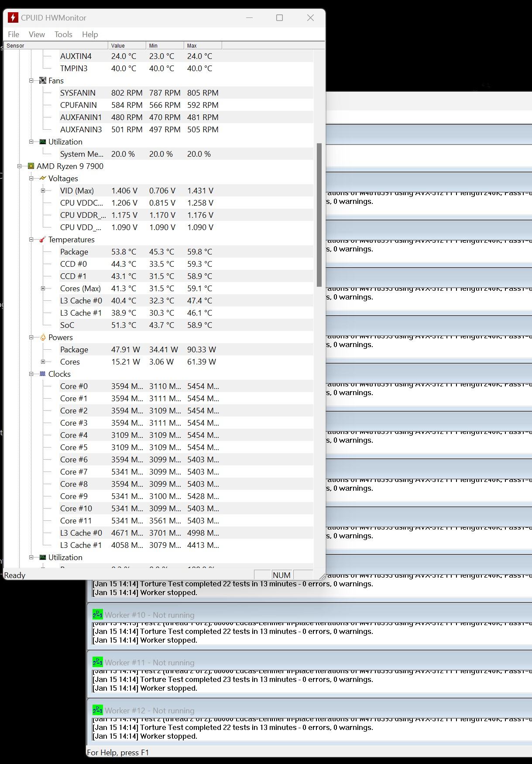Image resolution: width=532 pixels, height=764 pixels.
Task: Click the Temperatures thermometer icon
Action: [43, 239]
